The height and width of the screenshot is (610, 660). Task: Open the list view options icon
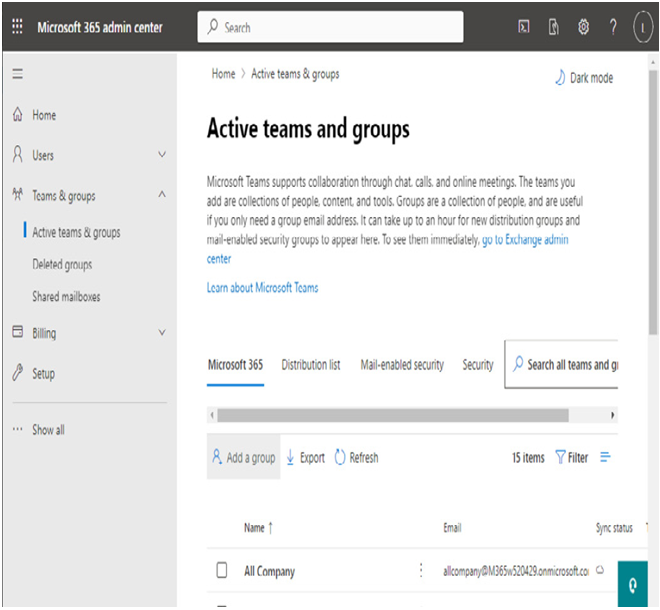[x=605, y=457]
